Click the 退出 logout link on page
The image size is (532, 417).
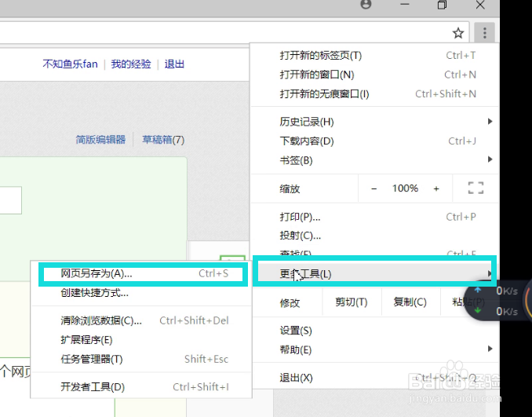174,64
